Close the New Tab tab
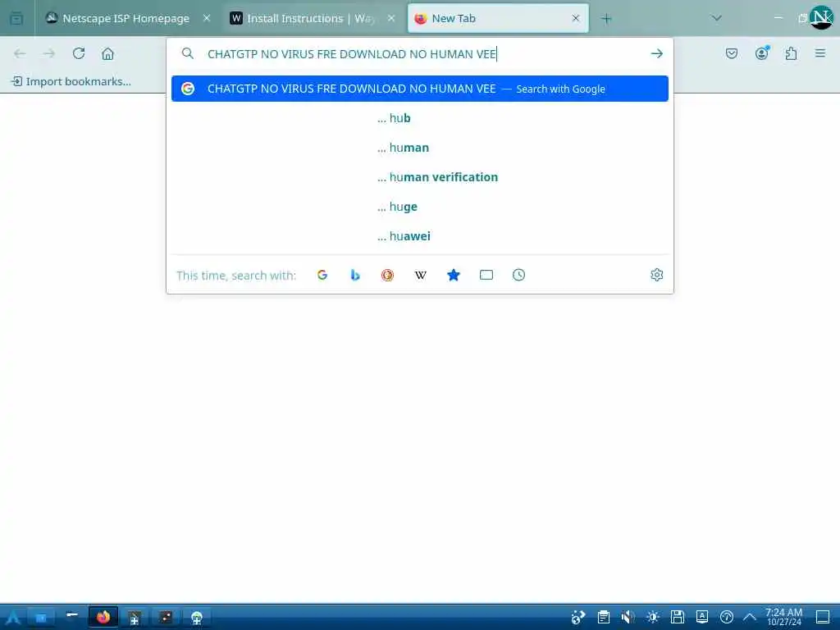This screenshot has height=630, width=840. coord(576,18)
